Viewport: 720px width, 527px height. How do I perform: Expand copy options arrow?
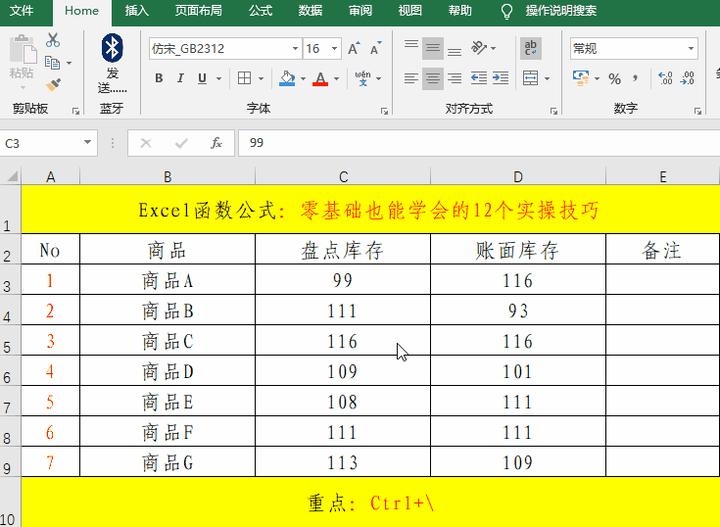69,63
